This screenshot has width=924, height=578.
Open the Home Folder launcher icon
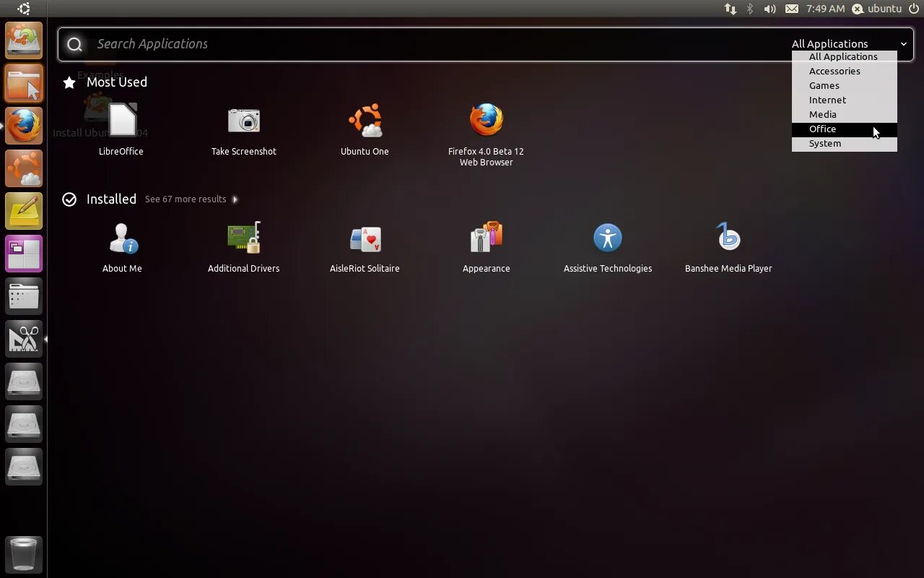pyautogui.click(x=24, y=83)
